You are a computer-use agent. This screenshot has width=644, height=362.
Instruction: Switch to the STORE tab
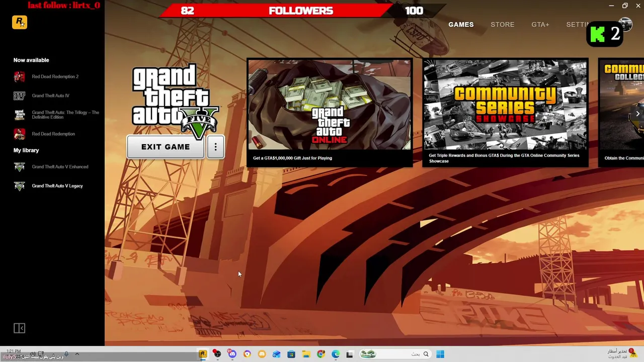503,24
